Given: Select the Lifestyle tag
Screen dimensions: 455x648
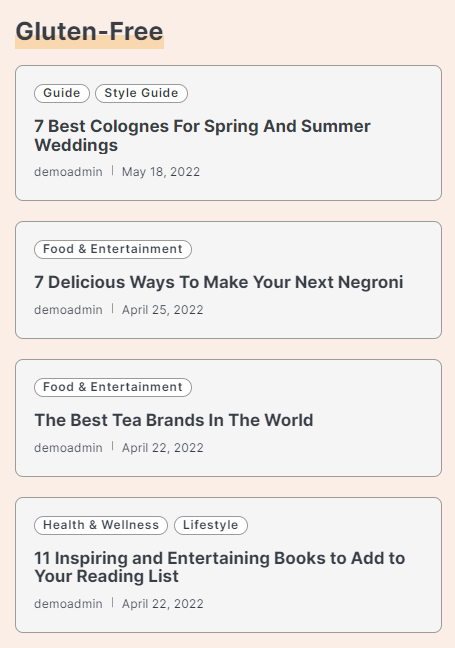Looking at the screenshot, I should point(211,525).
